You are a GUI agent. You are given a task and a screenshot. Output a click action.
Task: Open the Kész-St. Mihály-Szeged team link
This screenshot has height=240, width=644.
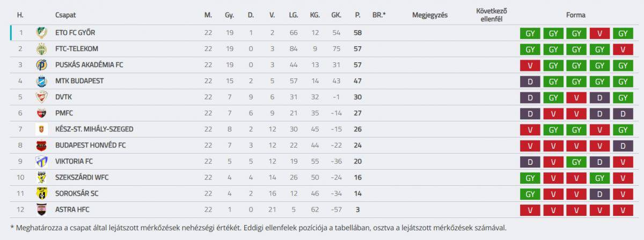(94, 129)
